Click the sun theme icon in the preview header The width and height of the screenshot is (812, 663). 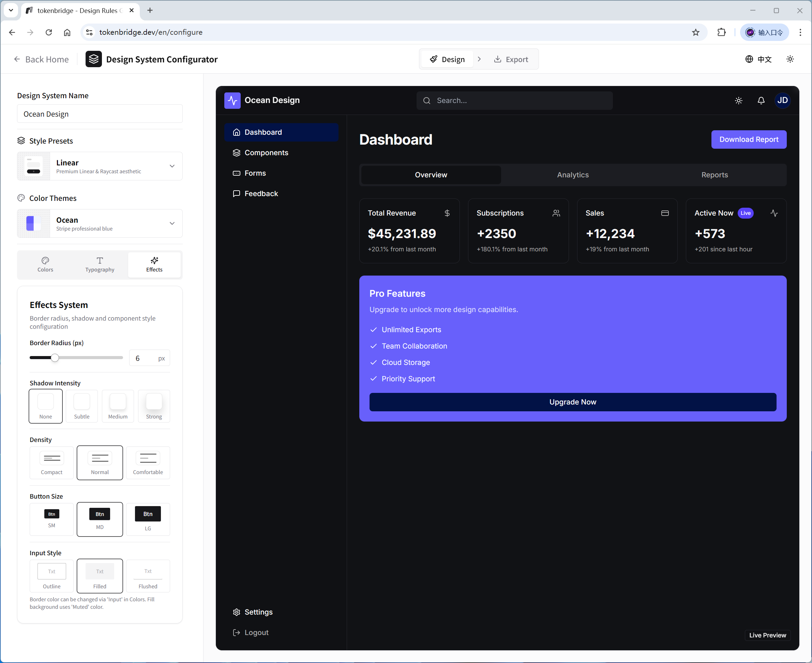tap(738, 101)
